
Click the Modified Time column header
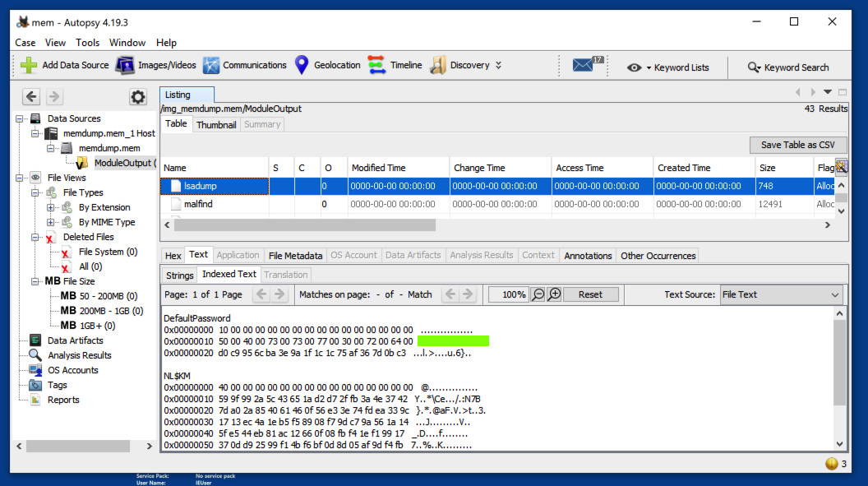[x=398, y=168]
